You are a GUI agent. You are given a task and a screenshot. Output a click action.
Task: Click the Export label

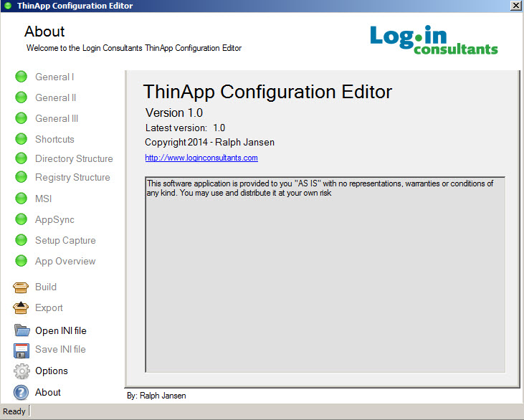(49, 307)
